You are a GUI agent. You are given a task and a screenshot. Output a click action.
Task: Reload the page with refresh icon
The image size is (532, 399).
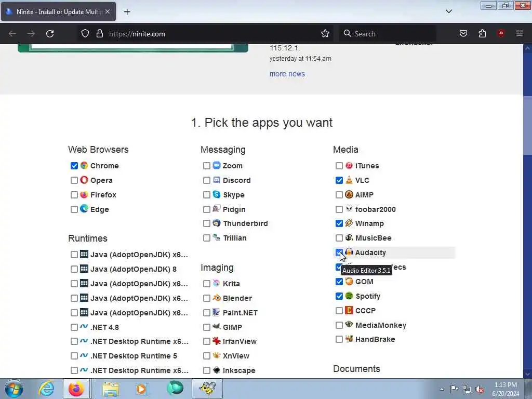(50, 34)
